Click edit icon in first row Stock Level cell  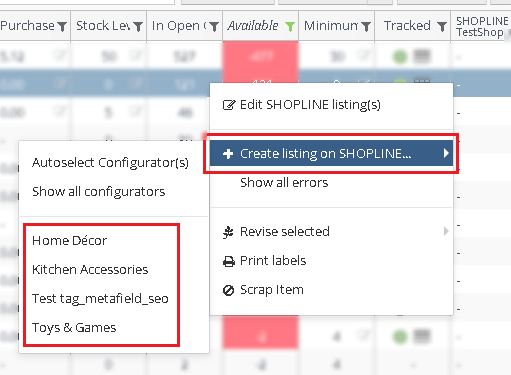point(135,55)
